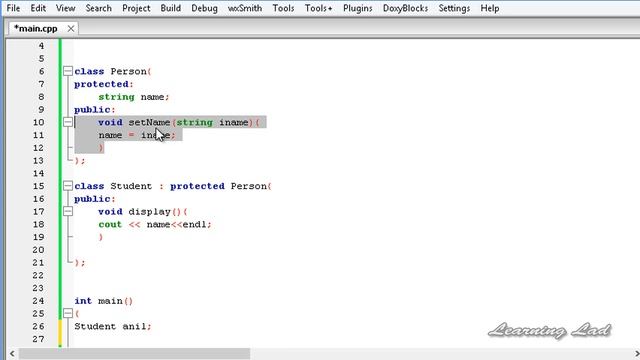Open the Project menu

(x=136, y=8)
